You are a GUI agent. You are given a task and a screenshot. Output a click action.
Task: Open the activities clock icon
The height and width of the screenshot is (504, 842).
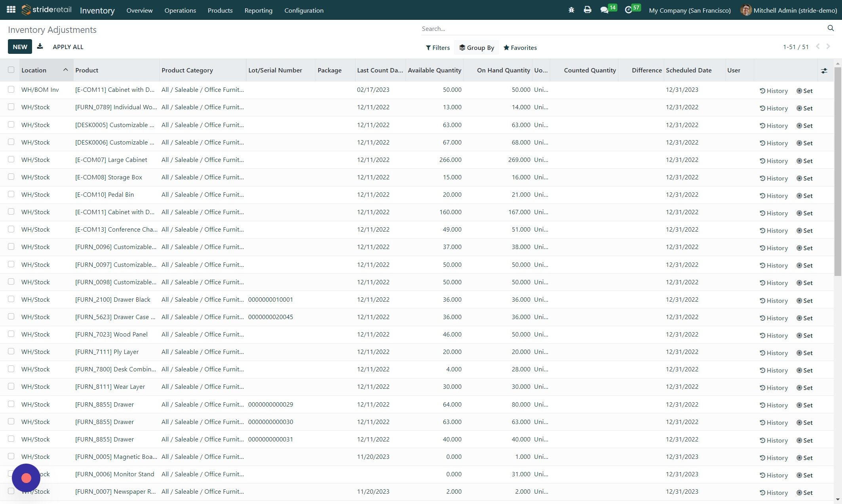628,10
